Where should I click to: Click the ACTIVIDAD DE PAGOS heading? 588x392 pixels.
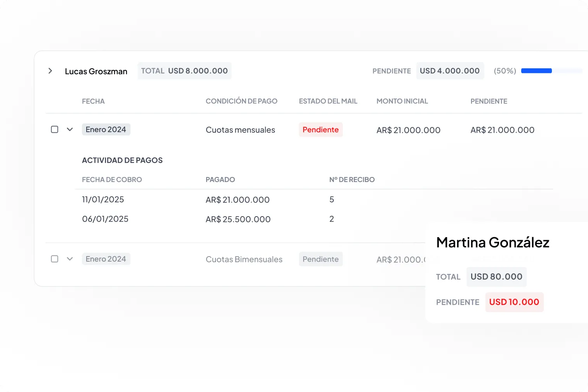[122, 160]
